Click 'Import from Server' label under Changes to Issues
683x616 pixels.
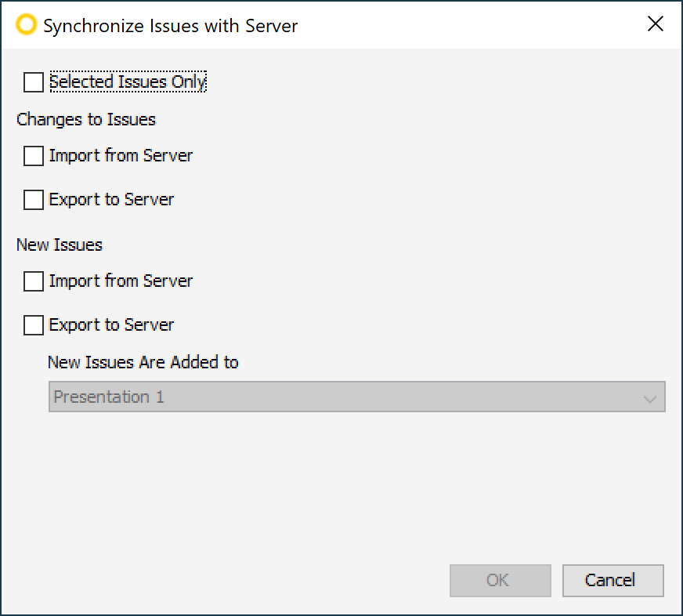[x=121, y=155]
